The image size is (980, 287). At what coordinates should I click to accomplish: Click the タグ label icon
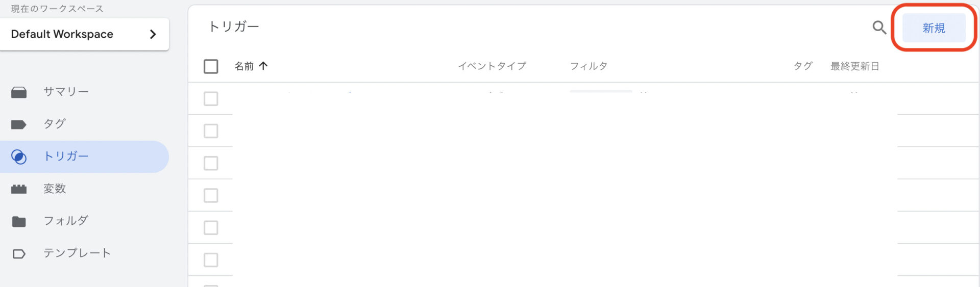click(19, 124)
